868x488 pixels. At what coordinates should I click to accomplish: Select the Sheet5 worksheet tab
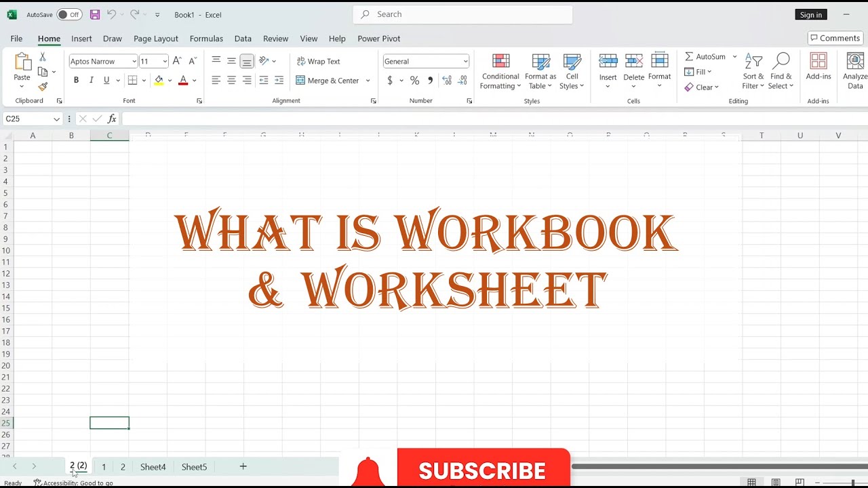pyautogui.click(x=194, y=467)
